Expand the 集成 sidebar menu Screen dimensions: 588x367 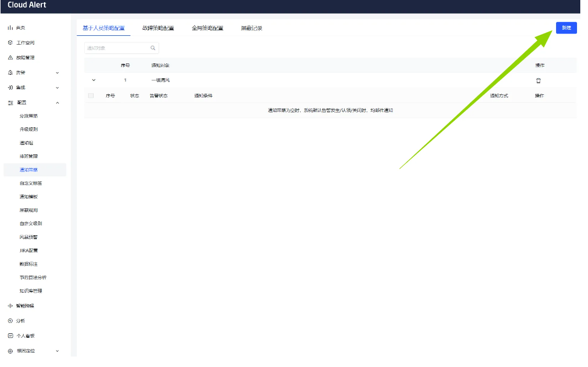pyautogui.click(x=57, y=88)
